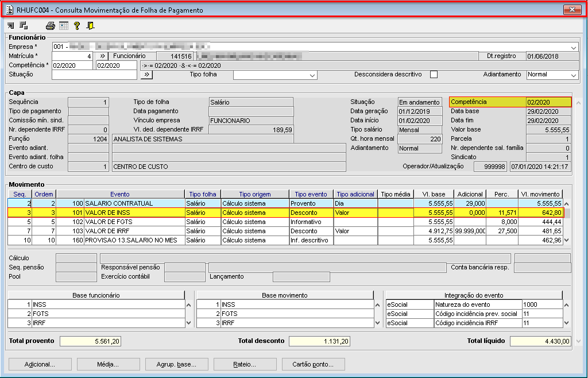The width and height of the screenshot is (588, 378).
Task: Open the Tipo folha dropdown
Action: click(x=312, y=75)
